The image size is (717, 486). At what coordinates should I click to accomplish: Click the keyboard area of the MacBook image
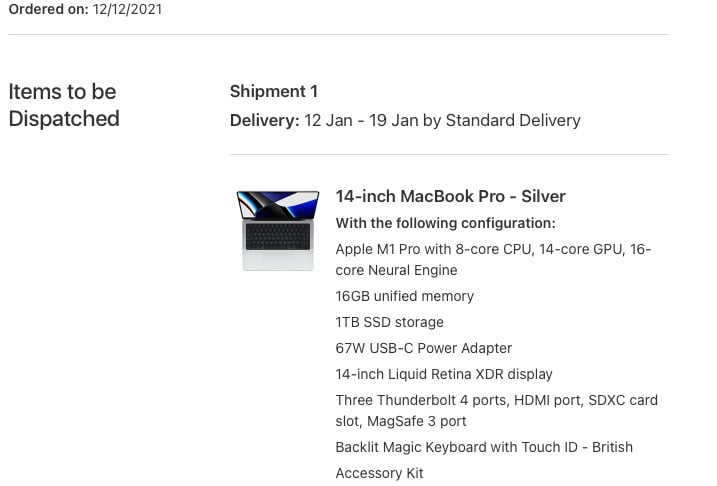click(x=278, y=236)
